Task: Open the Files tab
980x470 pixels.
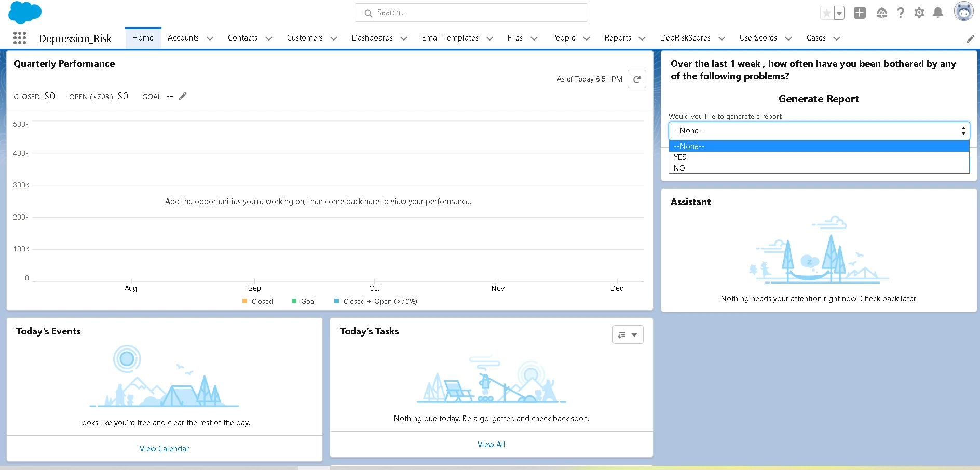Action: [x=515, y=38]
